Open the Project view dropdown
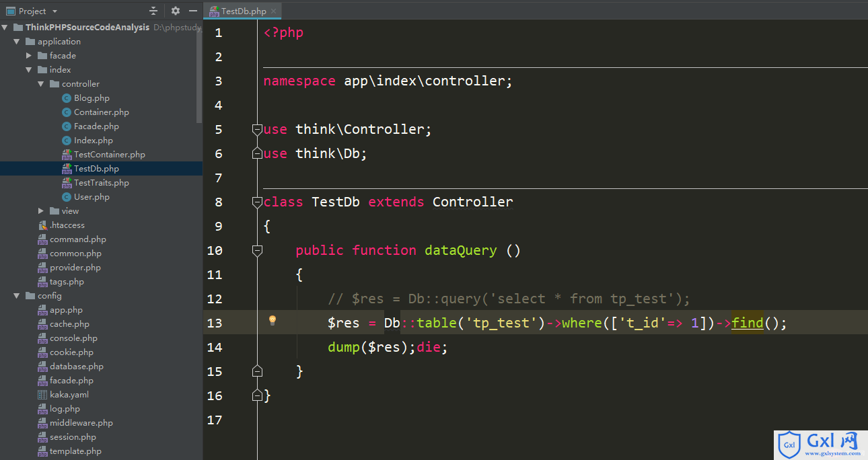 pos(55,11)
